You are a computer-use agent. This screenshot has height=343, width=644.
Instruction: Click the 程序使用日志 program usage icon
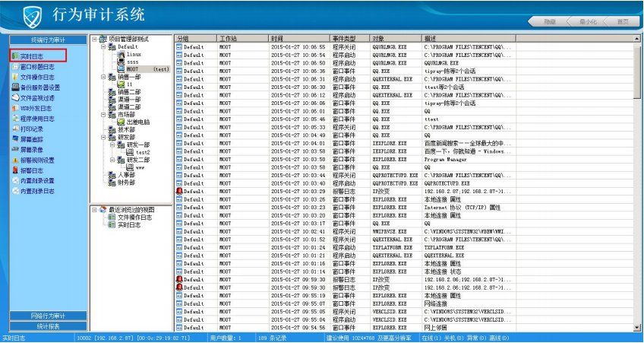pyautogui.click(x=15, y=119)
